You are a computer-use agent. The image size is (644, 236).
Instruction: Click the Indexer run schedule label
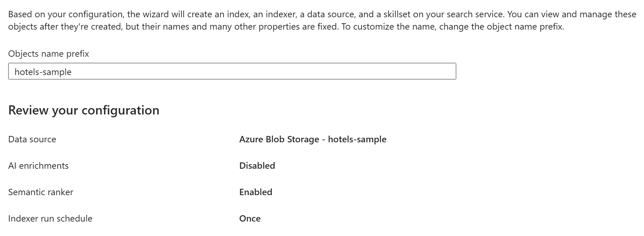tap(50, 218)
